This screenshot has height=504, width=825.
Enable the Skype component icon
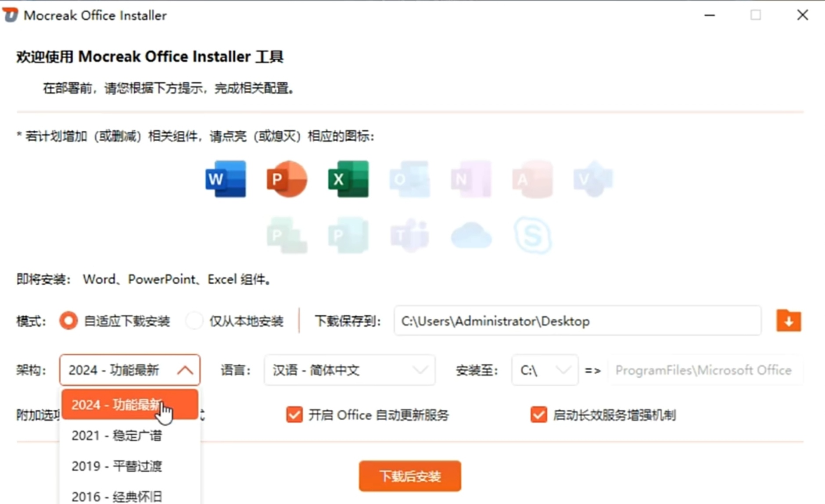pyautogui.click(x=532, y=235)
